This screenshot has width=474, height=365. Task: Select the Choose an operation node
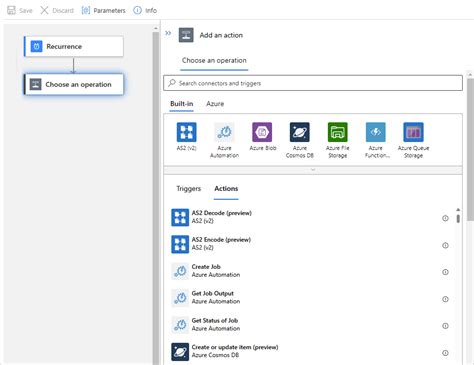pyautogui.click(x=74, y=84)
